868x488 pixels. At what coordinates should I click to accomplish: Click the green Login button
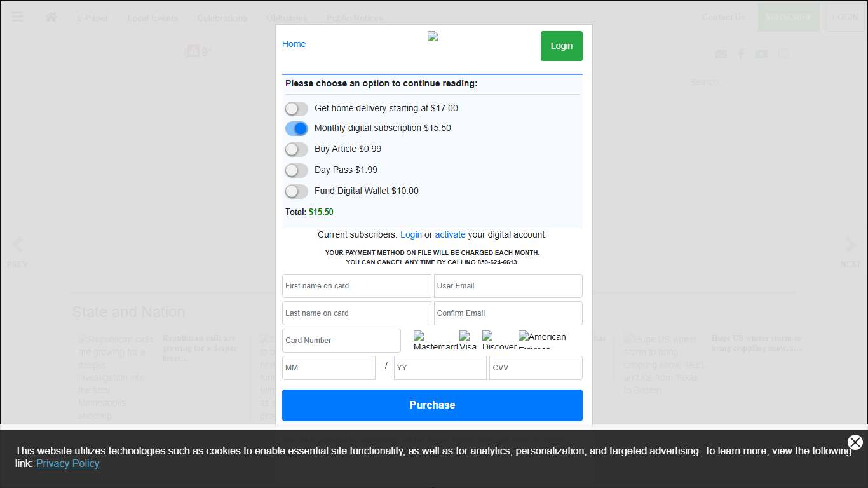click(x=561, y=46)
